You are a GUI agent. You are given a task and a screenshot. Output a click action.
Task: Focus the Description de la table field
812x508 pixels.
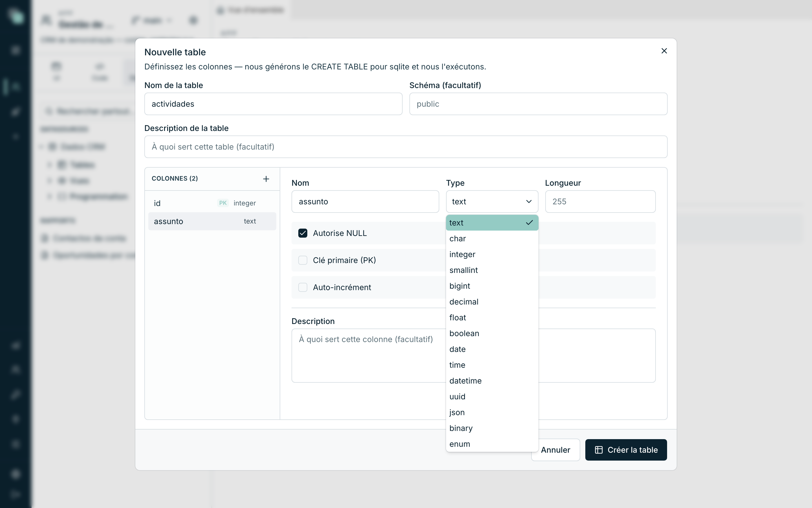[x=406, y=147]
